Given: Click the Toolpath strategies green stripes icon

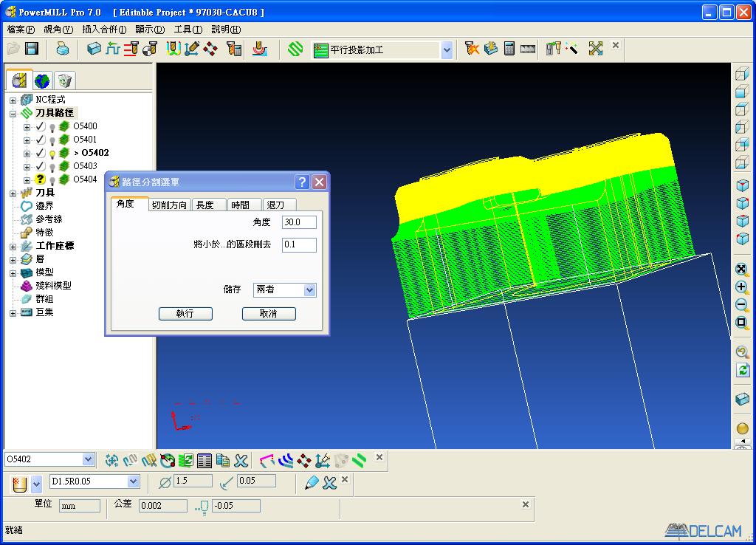Looking at the screenshot, I should click(295, 49).
